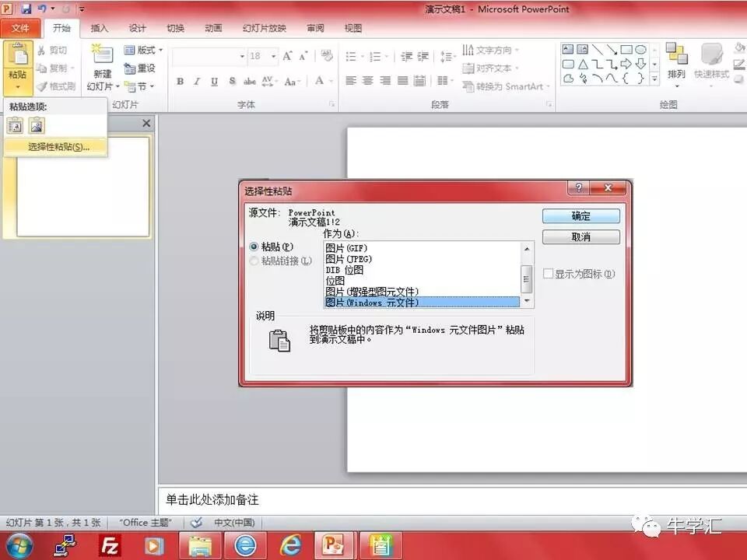Open the Convert to SmartArt dropdown
747x560 pixels.
[506, 86]
